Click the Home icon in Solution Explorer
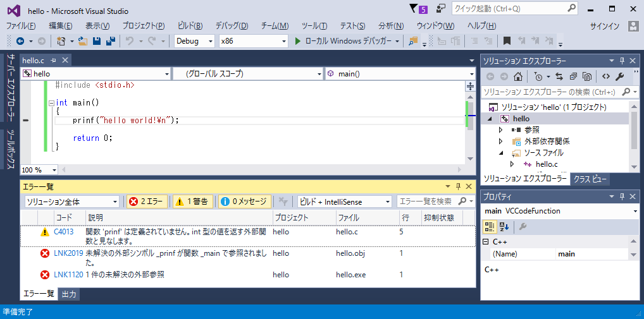 pos(518,76)
